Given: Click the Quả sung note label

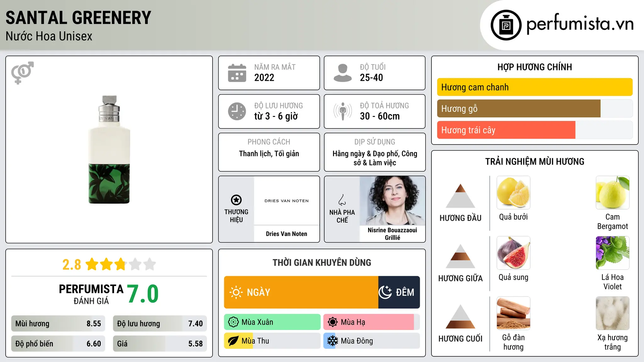Looking at the screenshot, I should 514,277.
